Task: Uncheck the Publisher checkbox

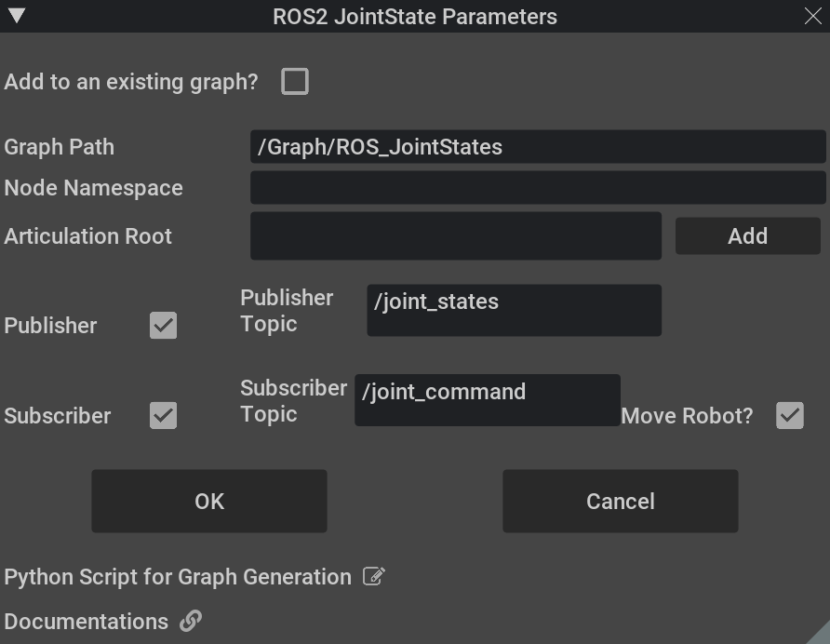Action: pyautogui.click(x=163, y=325)
